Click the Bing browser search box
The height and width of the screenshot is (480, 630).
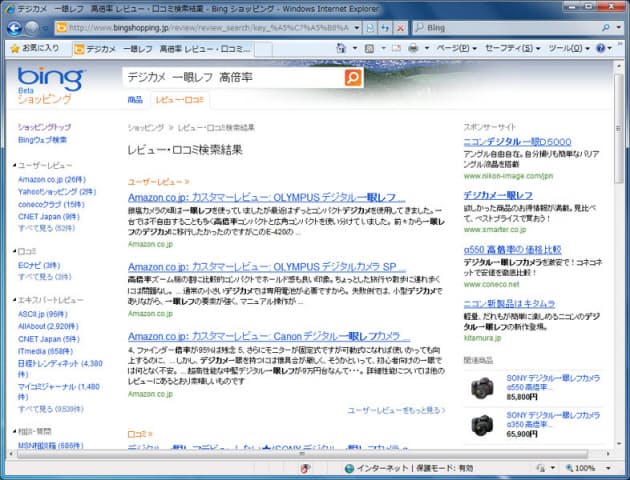(506, 28)
